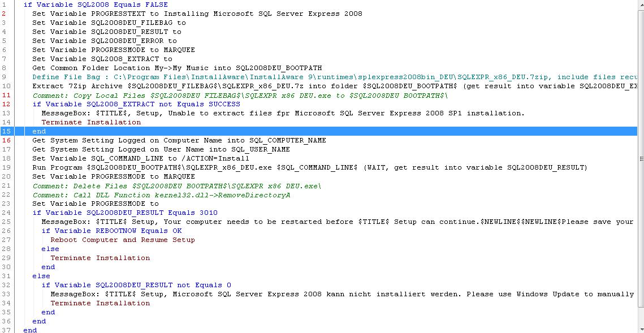Select 'if Variable SQL2008_EXTRACT not Equals SUCCESS'

tap(136, 104)
